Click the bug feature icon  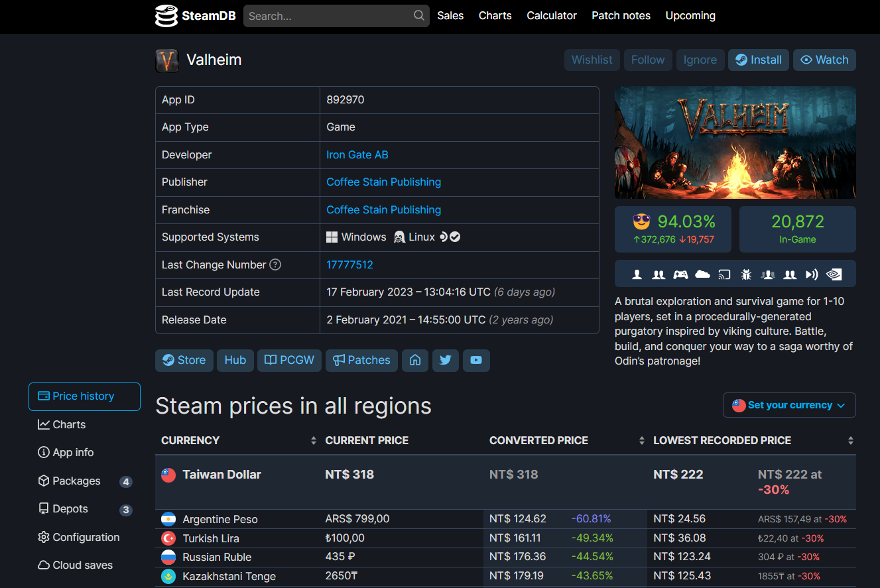click(746, 274)
